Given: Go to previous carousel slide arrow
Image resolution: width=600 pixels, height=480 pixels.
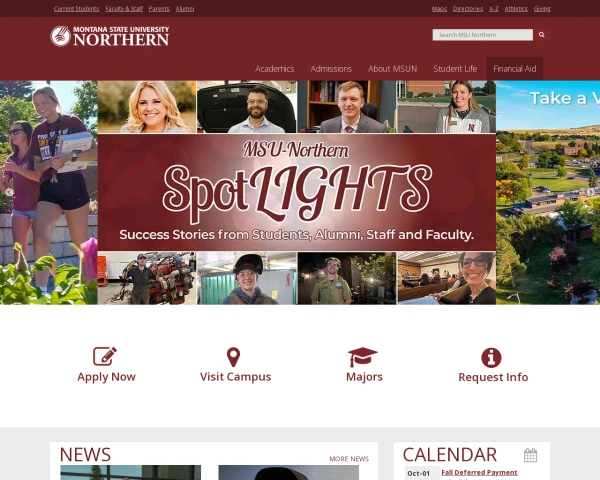Looking at the screenshot, I should (x=9, y=192).
